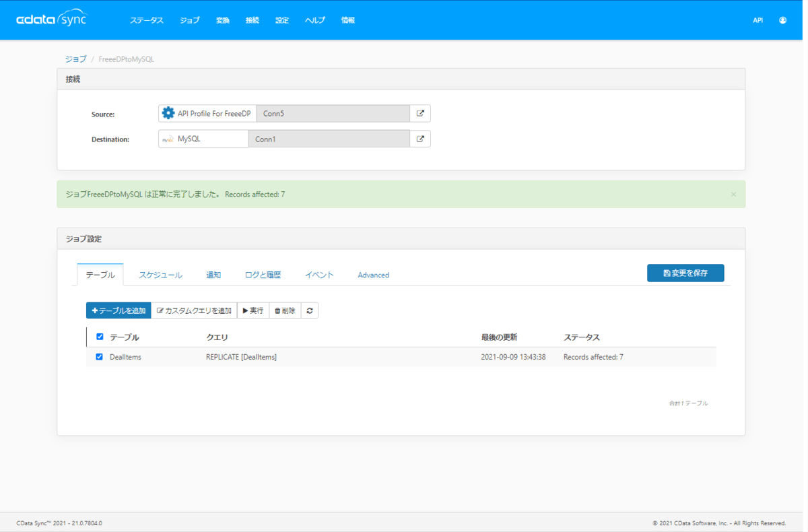
Task: Click the クエリ column header
Action: point(217,337)
